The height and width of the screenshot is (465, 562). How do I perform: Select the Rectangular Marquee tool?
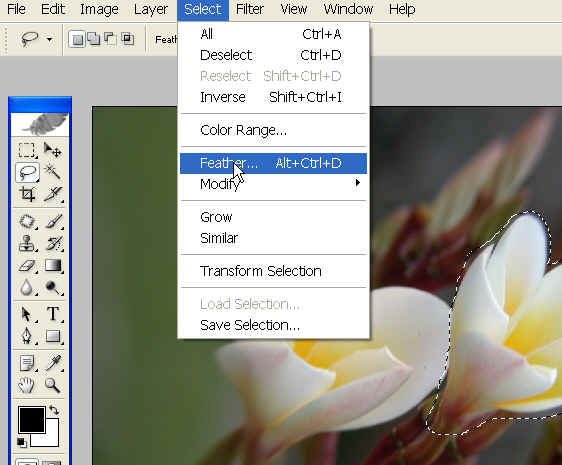click(27, 150)
